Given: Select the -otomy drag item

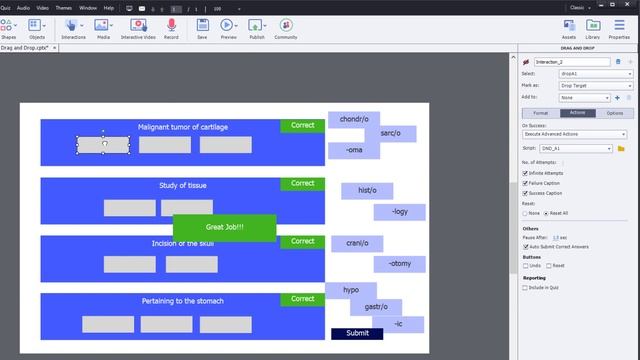Looking at the screenshot, I should (x=400, y=264).
